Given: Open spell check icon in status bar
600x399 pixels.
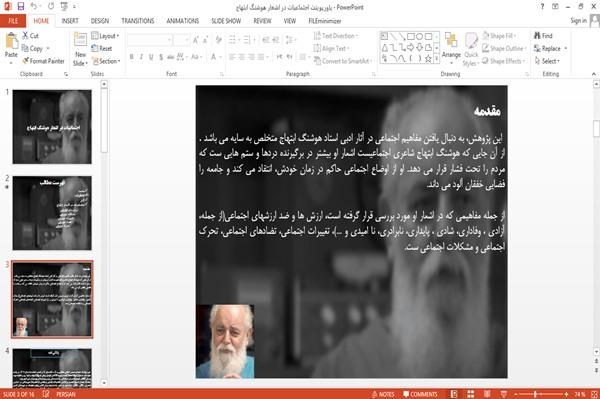Looking at the screenshot, I should [46, 394].
